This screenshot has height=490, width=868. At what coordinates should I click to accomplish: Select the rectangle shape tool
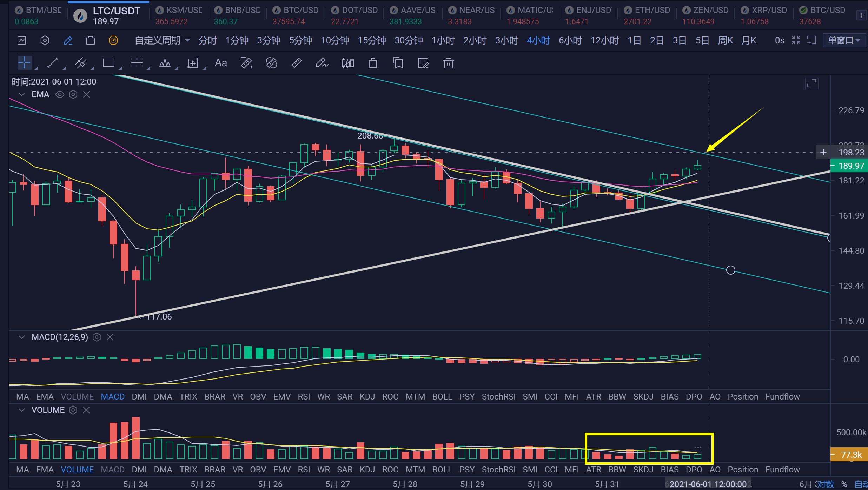click(108, 63)
